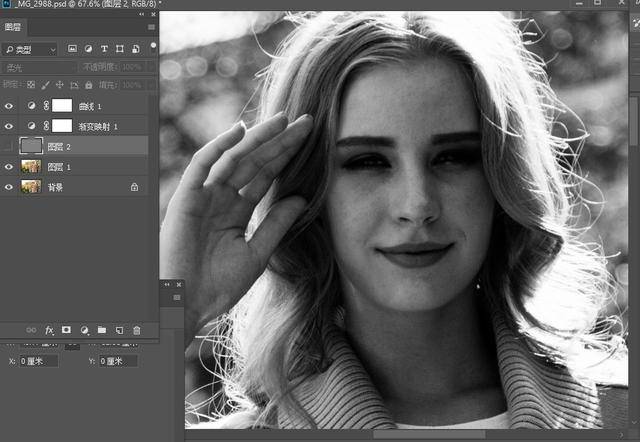Add a layer mask using bottom icon

(66, 330)
